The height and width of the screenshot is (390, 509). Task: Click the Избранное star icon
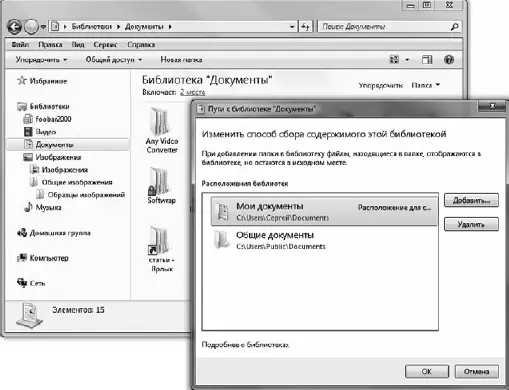tap(22, 80)
